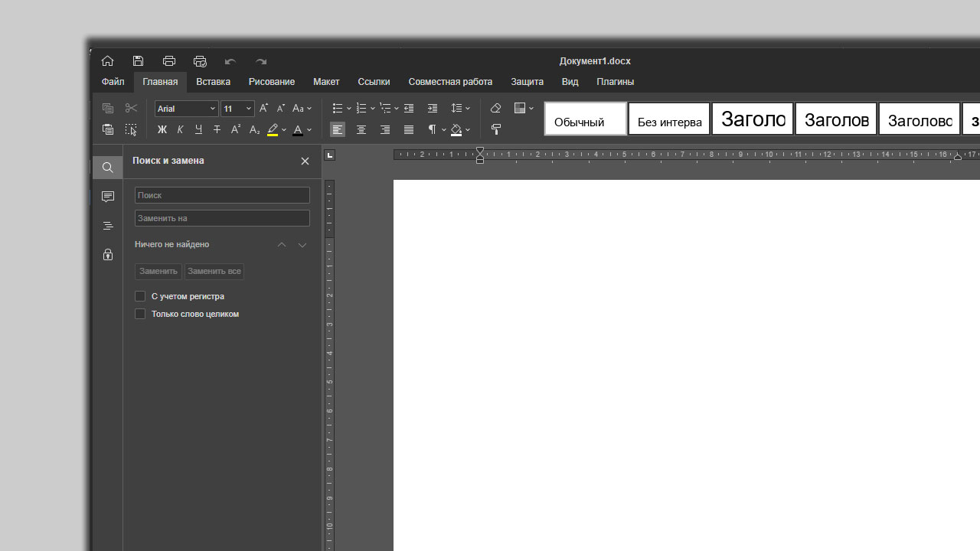Align text to the left

[337, 130]
